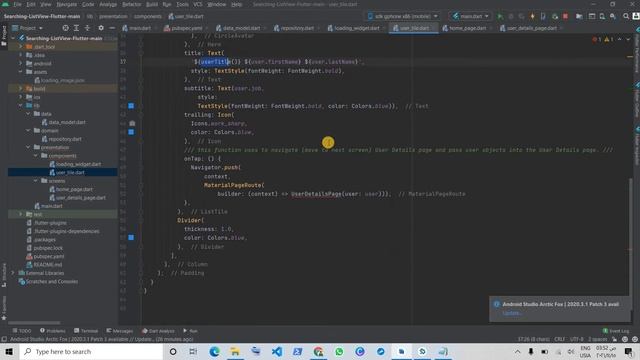Click the blue gutter swatch beside Icon color line
This screenshot has height=360, width=640.
click(x=131, y=132)
